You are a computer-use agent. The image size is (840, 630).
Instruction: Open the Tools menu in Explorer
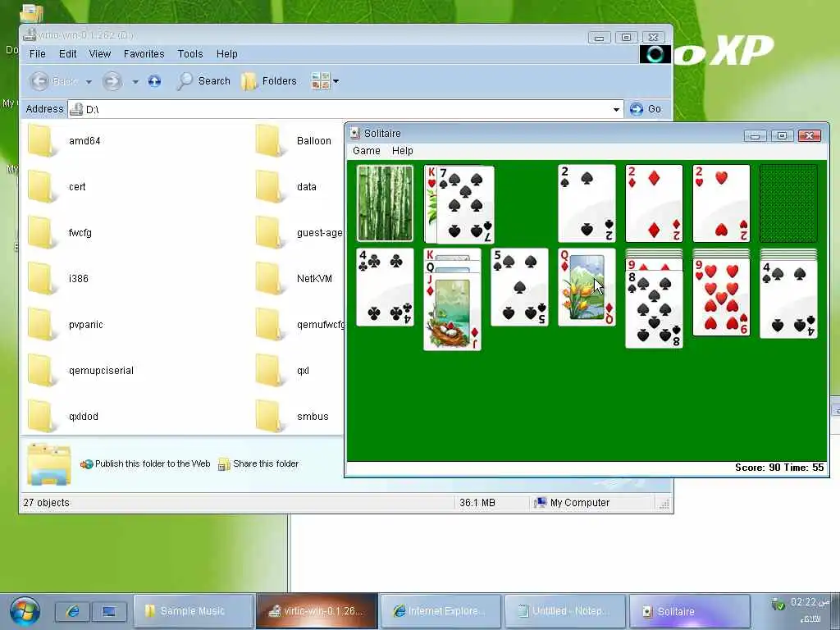[190, 54]
